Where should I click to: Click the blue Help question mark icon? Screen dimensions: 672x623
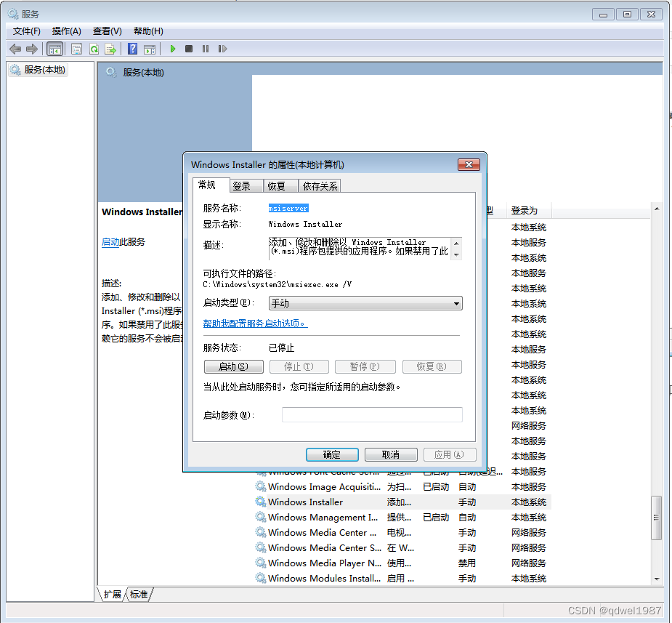click(x=133, y=49)
